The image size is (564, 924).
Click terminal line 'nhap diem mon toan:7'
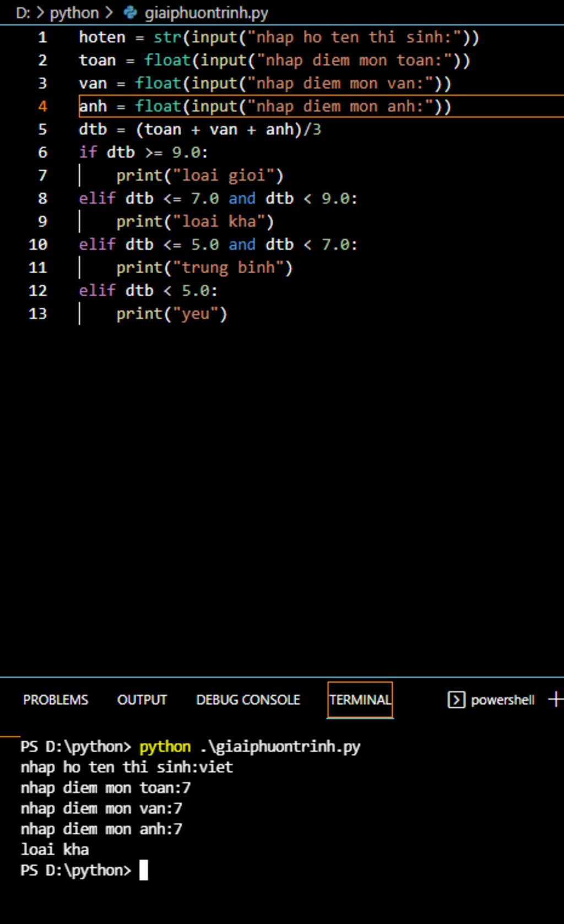tap(106, 787)
